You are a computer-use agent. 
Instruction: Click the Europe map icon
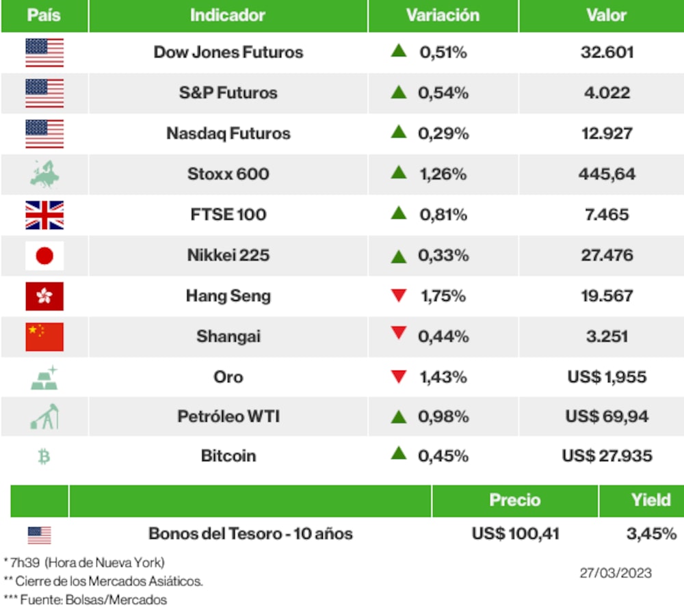point(44,174)
